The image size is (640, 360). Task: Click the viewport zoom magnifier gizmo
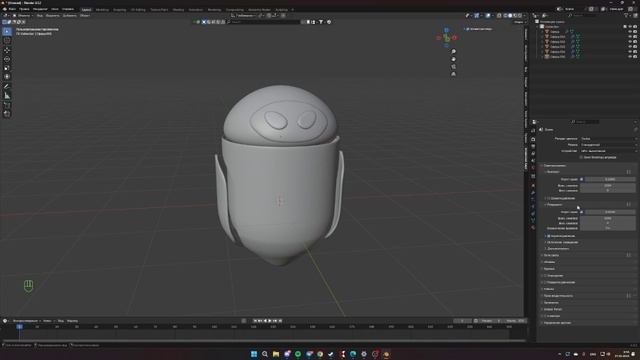453,51
